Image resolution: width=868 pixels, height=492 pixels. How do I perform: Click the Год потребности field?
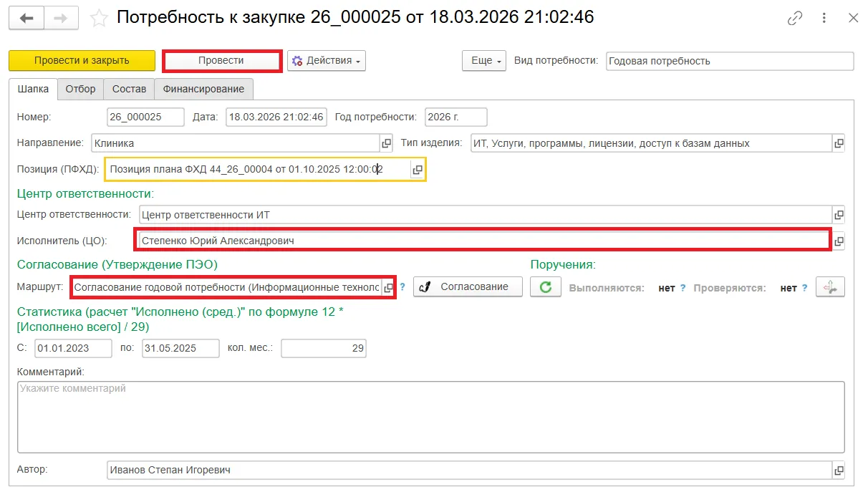tap(455, 117)
